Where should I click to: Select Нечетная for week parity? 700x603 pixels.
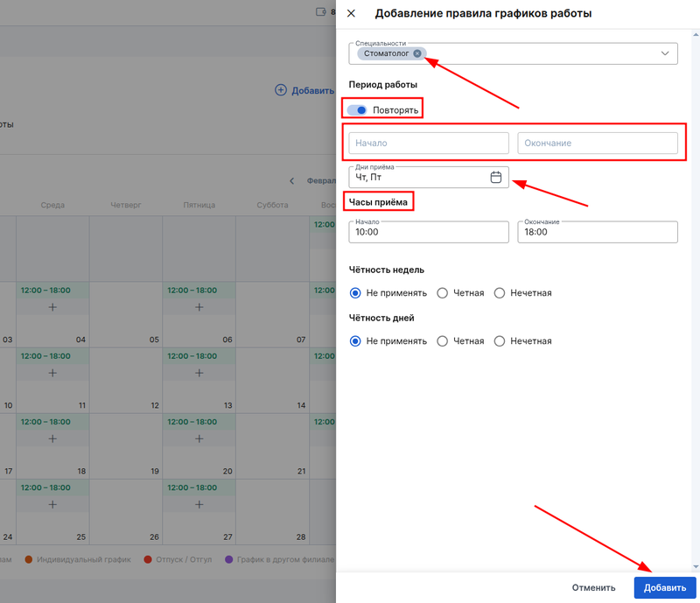tap(500, 293)
